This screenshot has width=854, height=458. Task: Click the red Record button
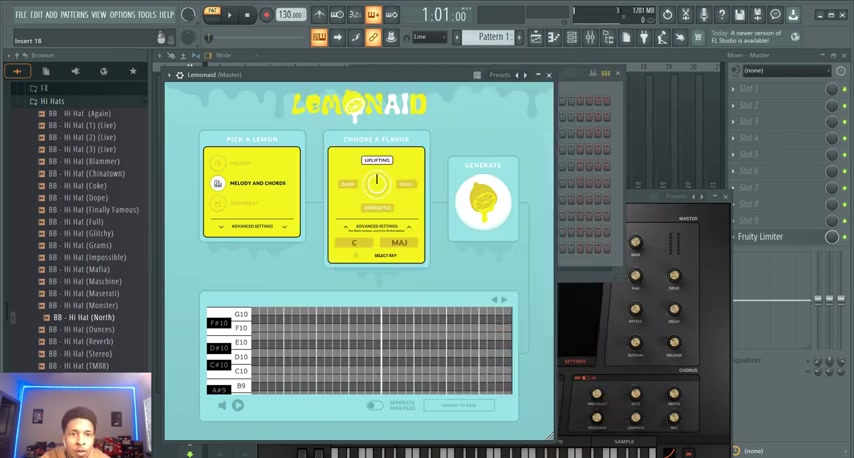266,15
